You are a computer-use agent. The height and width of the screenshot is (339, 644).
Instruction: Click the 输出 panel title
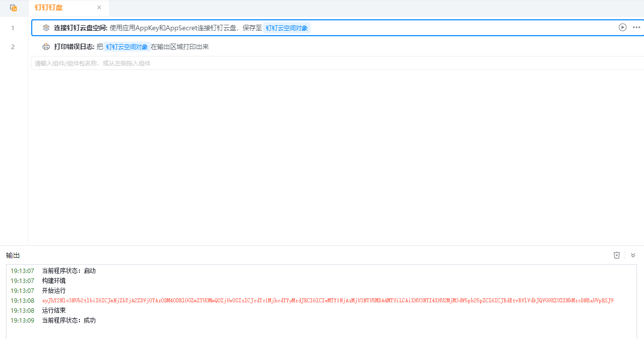13,255
